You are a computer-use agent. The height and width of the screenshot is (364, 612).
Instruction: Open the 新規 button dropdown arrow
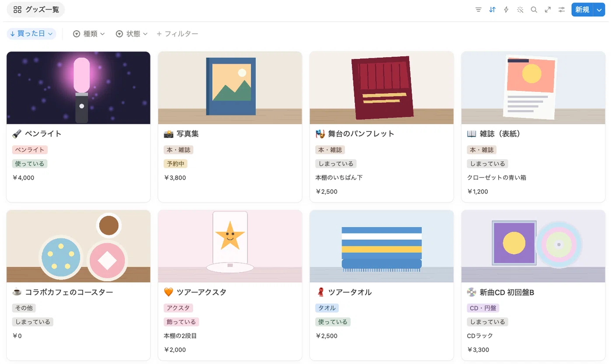coord(599,10)
